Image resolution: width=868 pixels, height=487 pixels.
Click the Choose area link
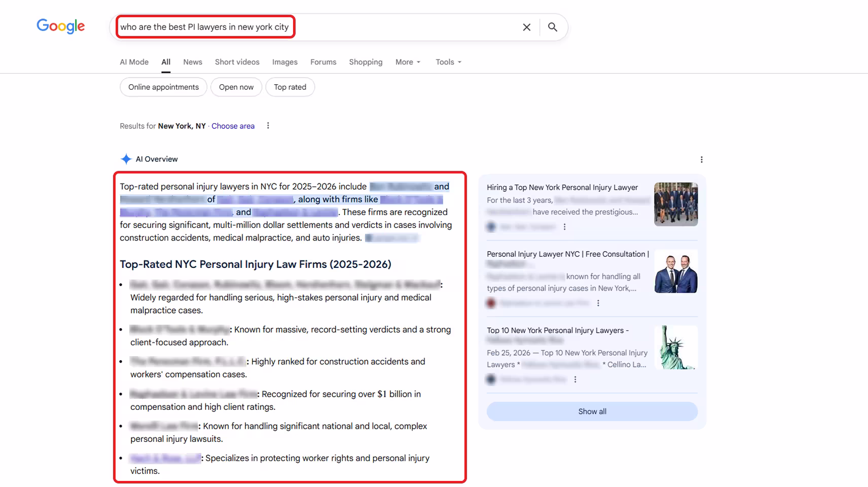[x=233, y=126]
